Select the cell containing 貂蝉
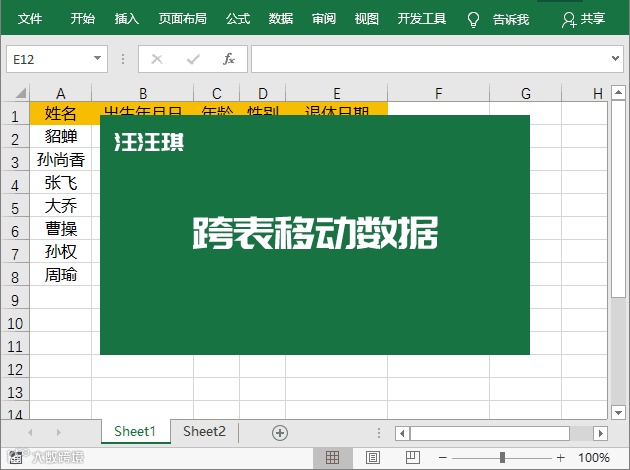 pyautogui.click(x=61, y=136)
